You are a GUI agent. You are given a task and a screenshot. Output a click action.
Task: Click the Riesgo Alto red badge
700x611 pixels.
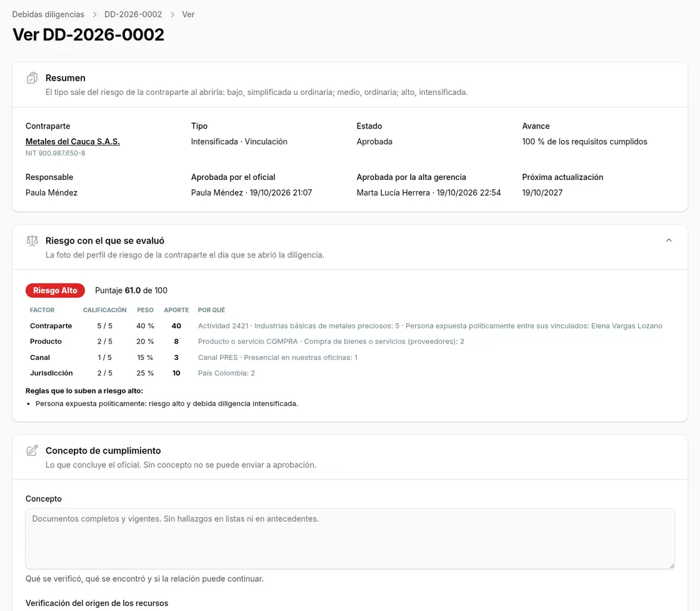[55, 291]
